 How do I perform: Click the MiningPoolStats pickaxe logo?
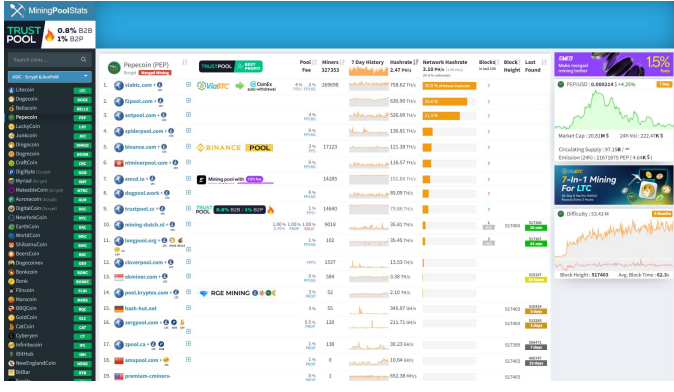pyautogui.click(x=17, y=10)
